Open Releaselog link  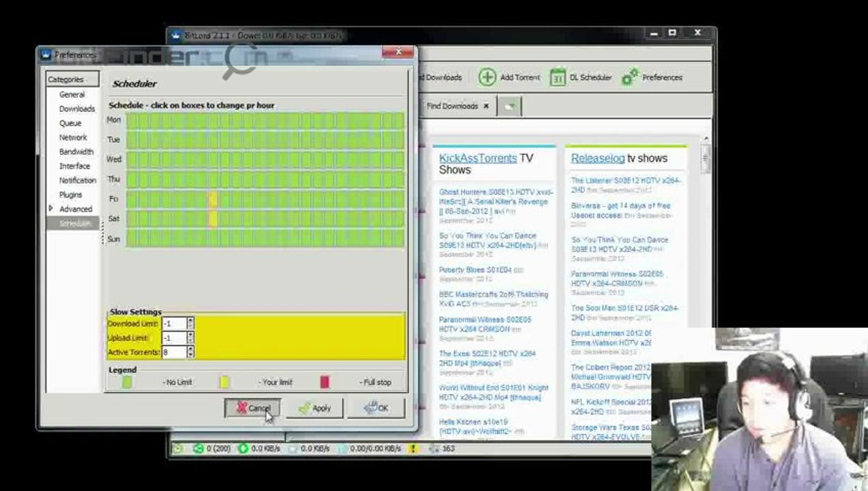click(x=598, y=158)
